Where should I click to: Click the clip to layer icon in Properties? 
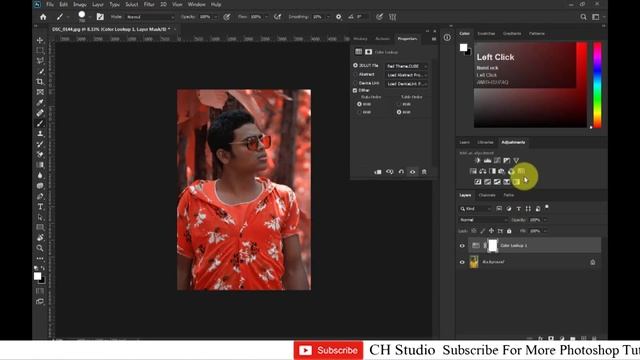click(x=378, y=172)
